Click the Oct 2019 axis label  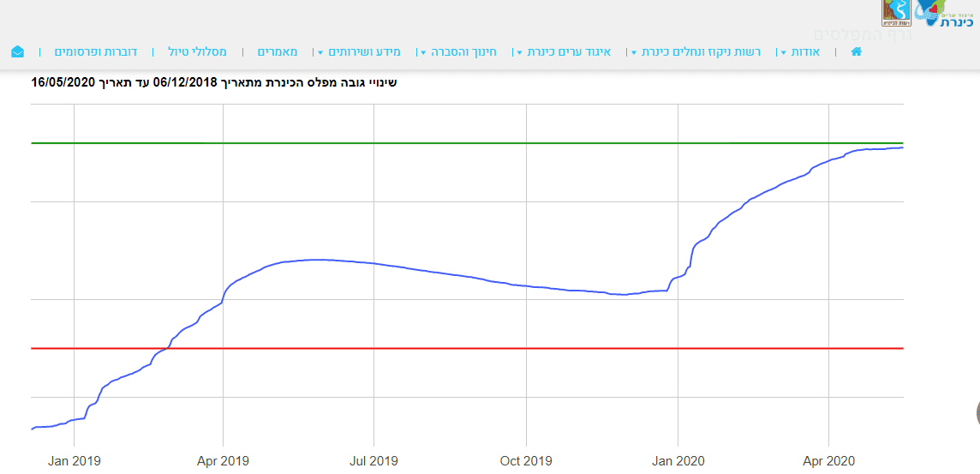[x=525, y=461]
